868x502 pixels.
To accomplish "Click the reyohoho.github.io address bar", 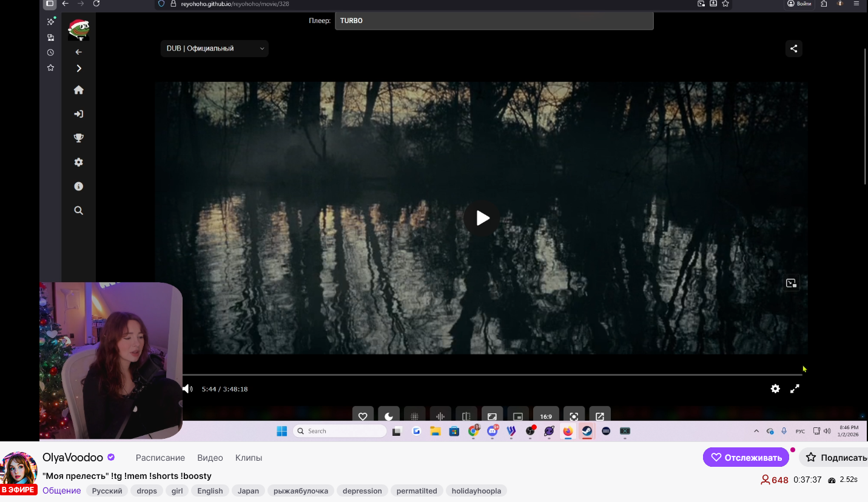I will 425,4.
